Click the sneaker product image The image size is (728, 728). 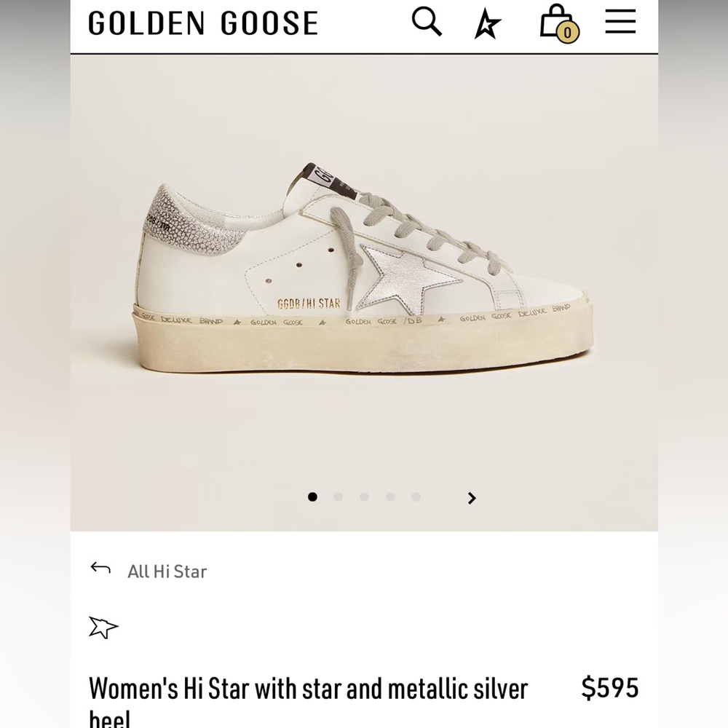pos(364,277)
